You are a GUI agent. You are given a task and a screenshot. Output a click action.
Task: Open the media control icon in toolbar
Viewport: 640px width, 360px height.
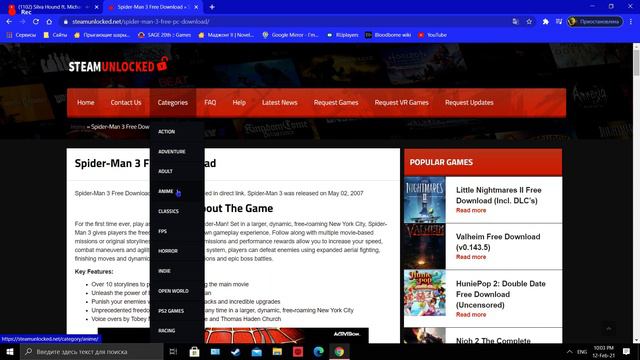click(x=559, y=22)
